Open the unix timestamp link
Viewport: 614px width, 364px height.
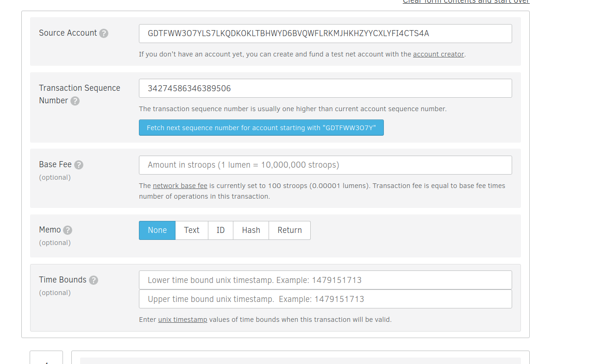182,320
